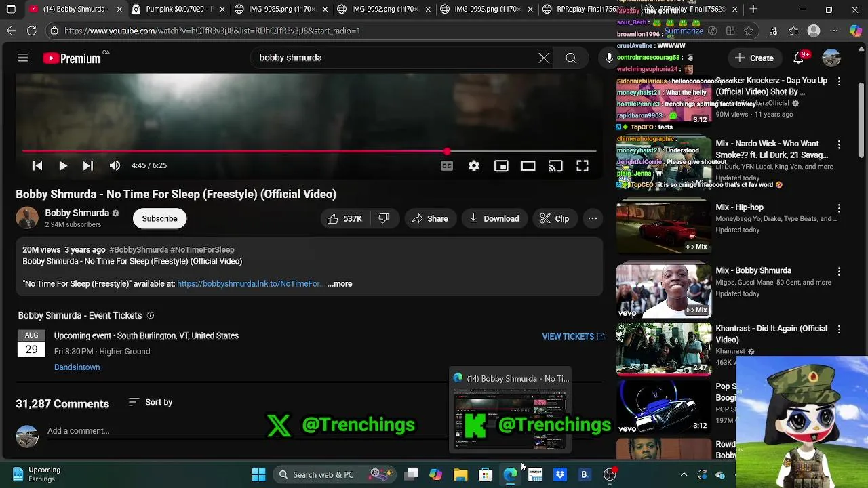Add page to favorites star

[x=749, y=30]
